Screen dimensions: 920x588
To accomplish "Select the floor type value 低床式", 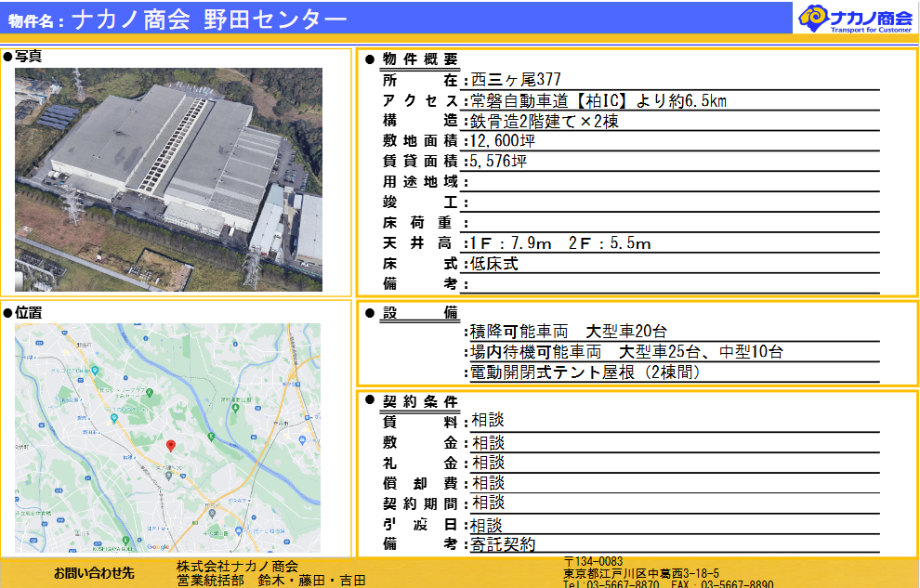I will point(494,264).
